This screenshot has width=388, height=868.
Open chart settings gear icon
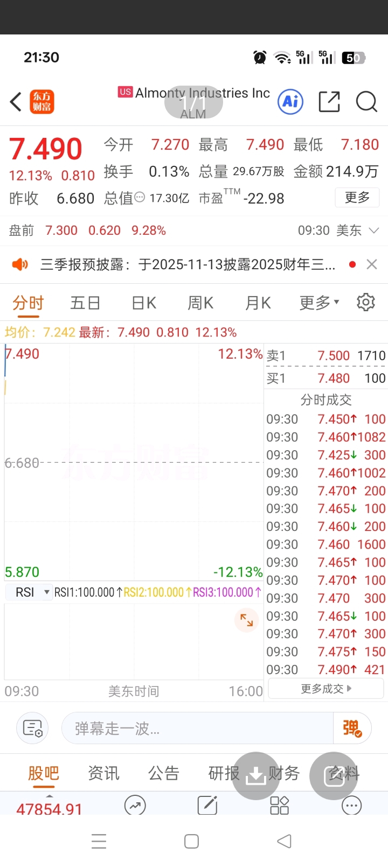[x=366, y=302]
